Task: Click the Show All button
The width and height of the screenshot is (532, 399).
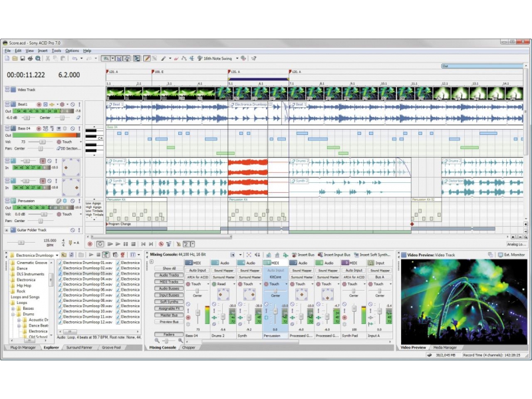Action: [x=169, y=268]
